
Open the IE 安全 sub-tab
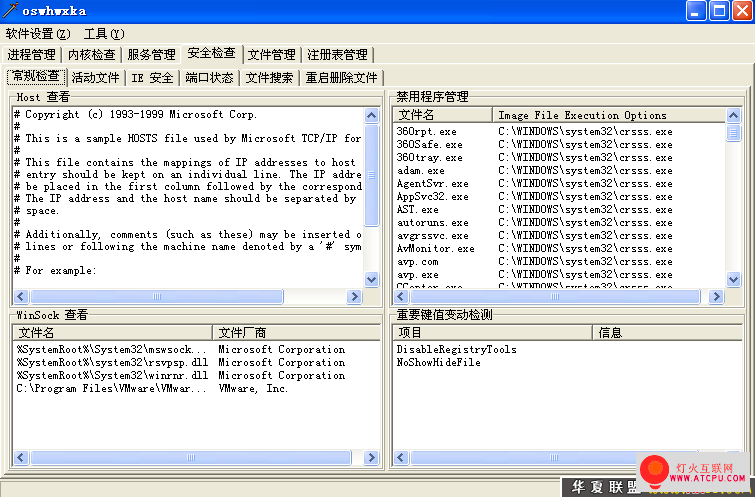click(152, 78)
